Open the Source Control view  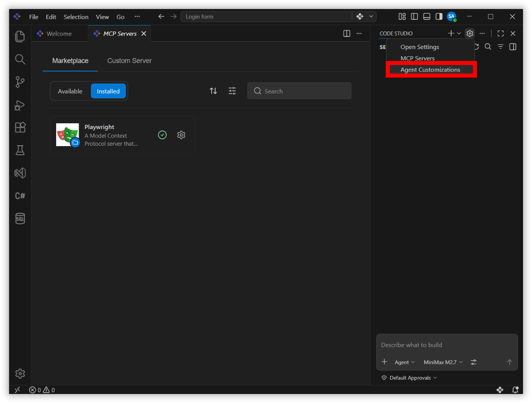(x=20, y=82)
